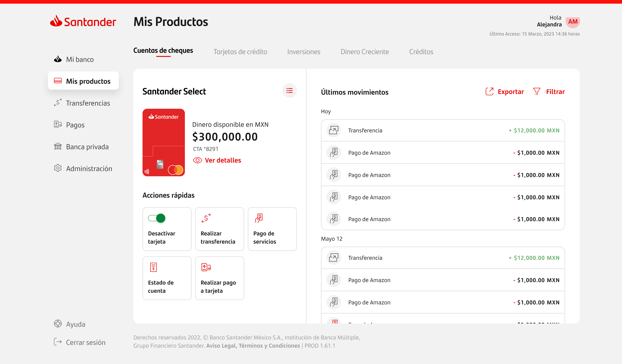Open Términos y Condiciones link
622x364 pixels.
(x=269, y=346)
